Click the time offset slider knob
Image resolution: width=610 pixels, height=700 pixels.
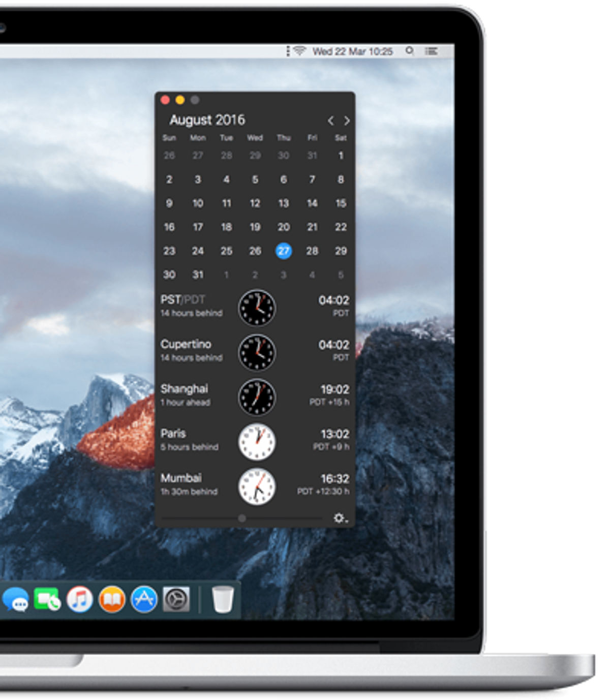(x=242, y=518)
